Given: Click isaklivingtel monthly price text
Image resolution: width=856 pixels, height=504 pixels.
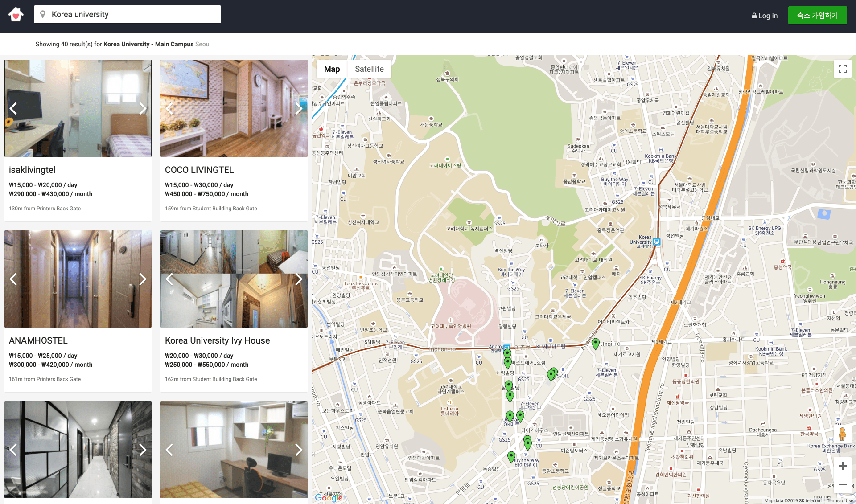Looking at the screenshot, I should point(51,194).
